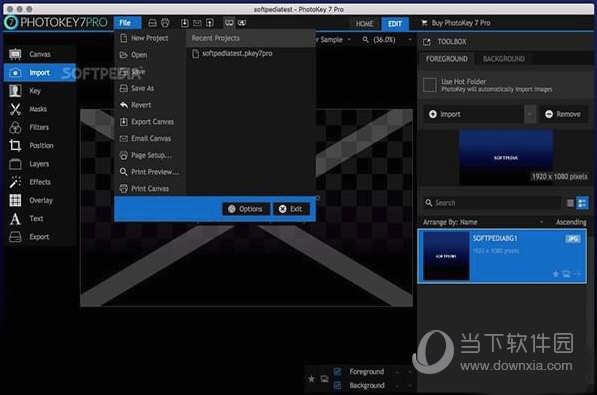Click the Import button in Toolbox
The height and width of the screenshot is (395, 597).
pyautogui.click(x=474, y=114)
